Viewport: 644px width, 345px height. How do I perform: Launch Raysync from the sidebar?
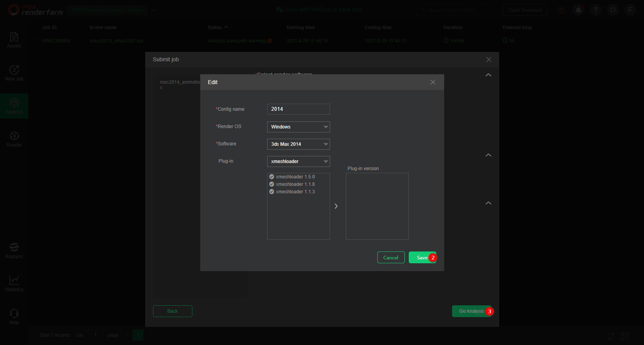[14, 251]
